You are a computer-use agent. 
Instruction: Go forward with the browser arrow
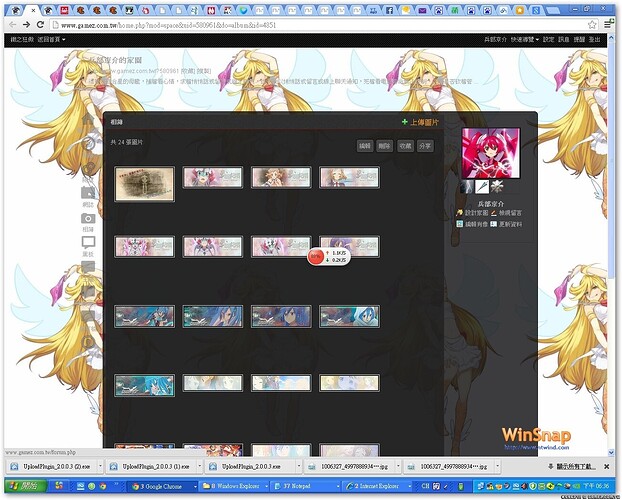26,25
